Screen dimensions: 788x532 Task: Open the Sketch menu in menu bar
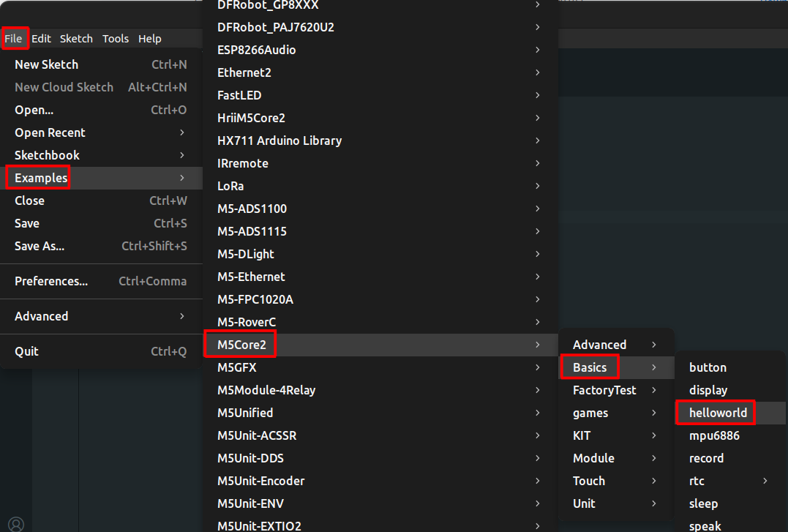pos(76,39)
